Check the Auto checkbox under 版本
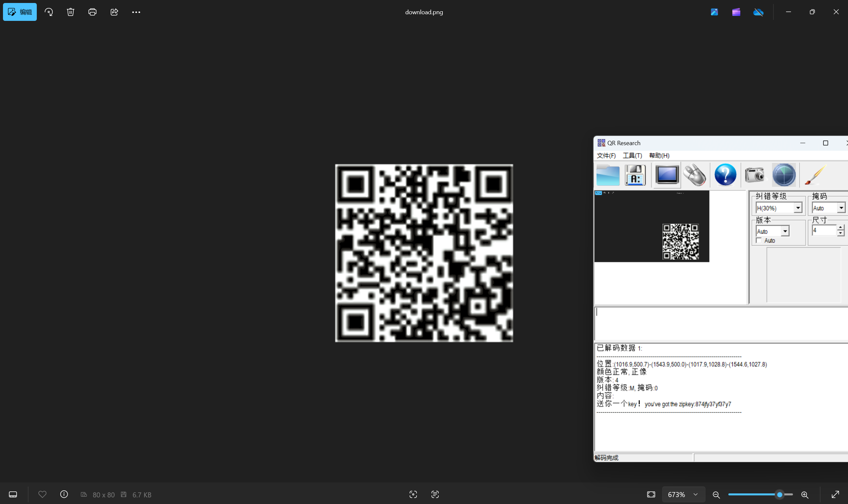Screen dimensions: 848x504 [x=759, y=241]
